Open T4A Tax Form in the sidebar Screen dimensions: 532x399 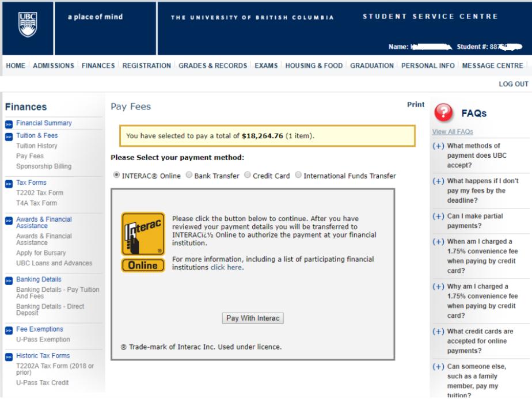click(x=36, y=203)
